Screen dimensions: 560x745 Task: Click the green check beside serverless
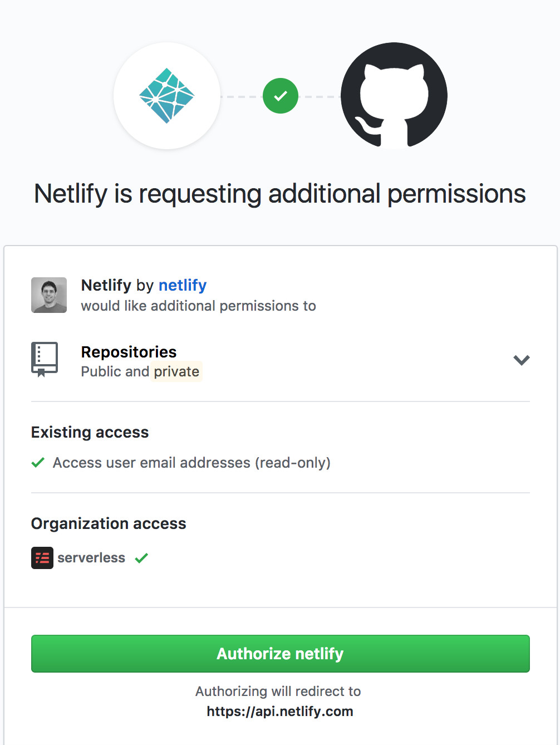click(x=141, y=558)
